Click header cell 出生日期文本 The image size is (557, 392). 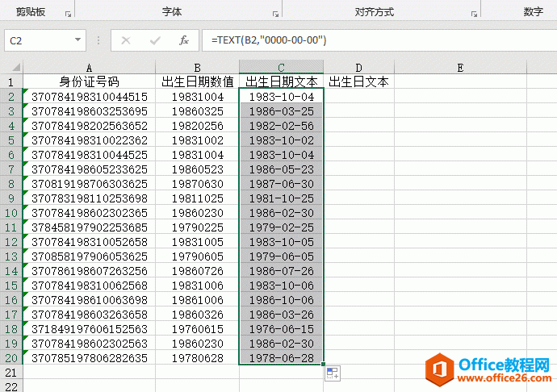click(x=281, y=81)
